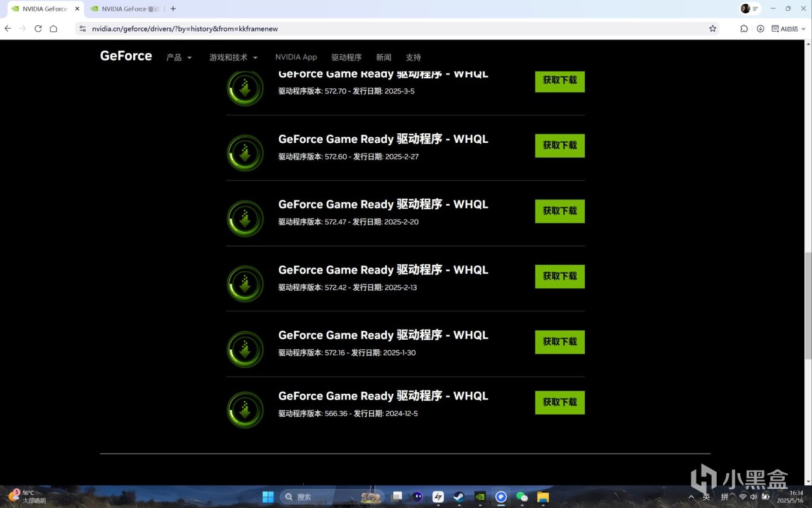812x508 pixels.
Task: Click the 英 input language indicator
Action: (706, 497)
